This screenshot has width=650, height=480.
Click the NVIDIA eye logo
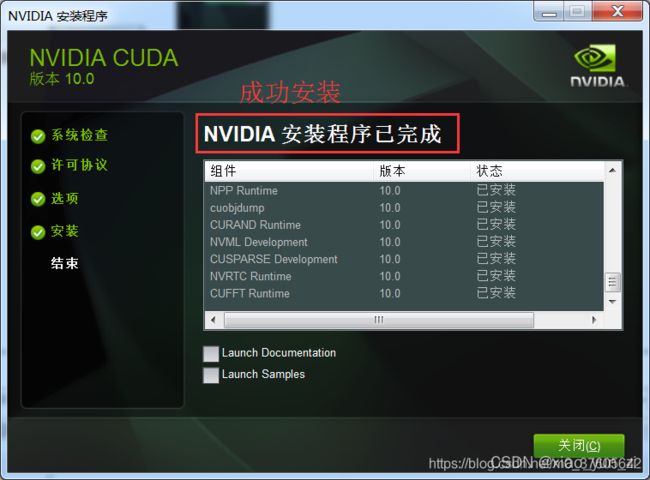(595, 58)
